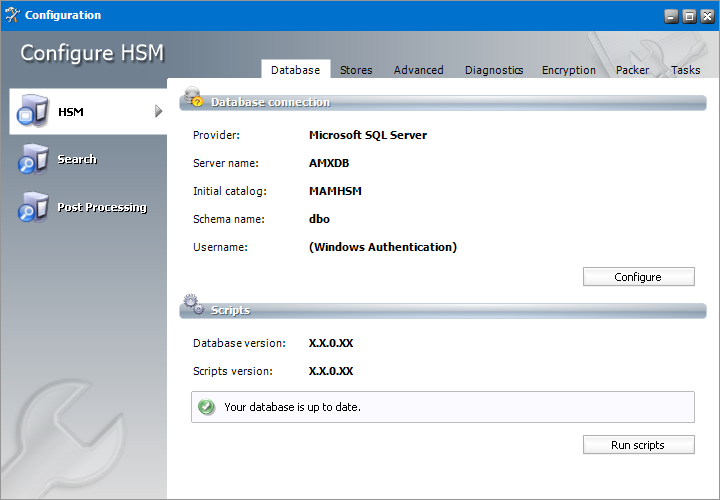The image size is (720, 500).
Task: Open the Packer tab
Action: click(632, 70)
